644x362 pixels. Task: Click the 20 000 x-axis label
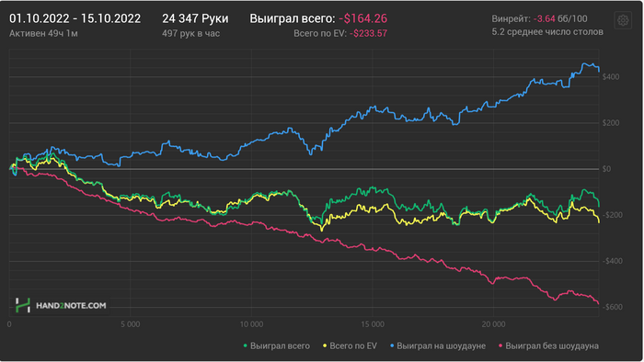point(494,324)
